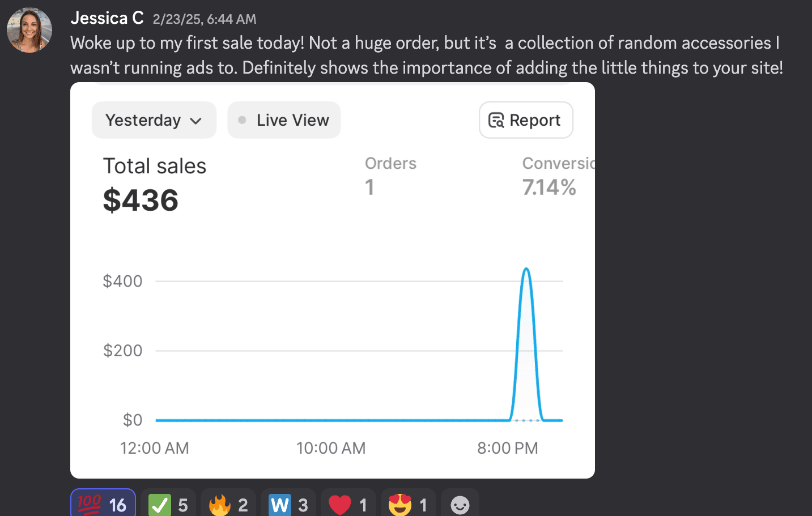Add the red heart reaction
The image size is (812, 516).
[348, 504]
